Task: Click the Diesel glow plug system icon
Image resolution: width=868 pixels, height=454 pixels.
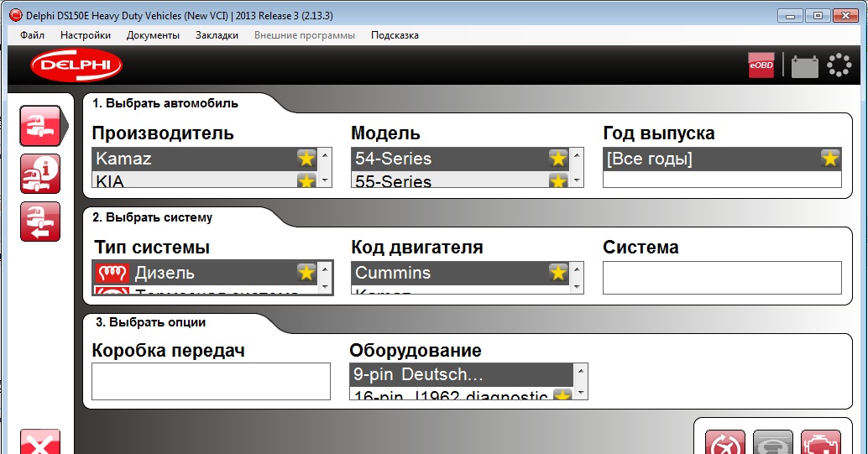Action: tap(112, 273)
